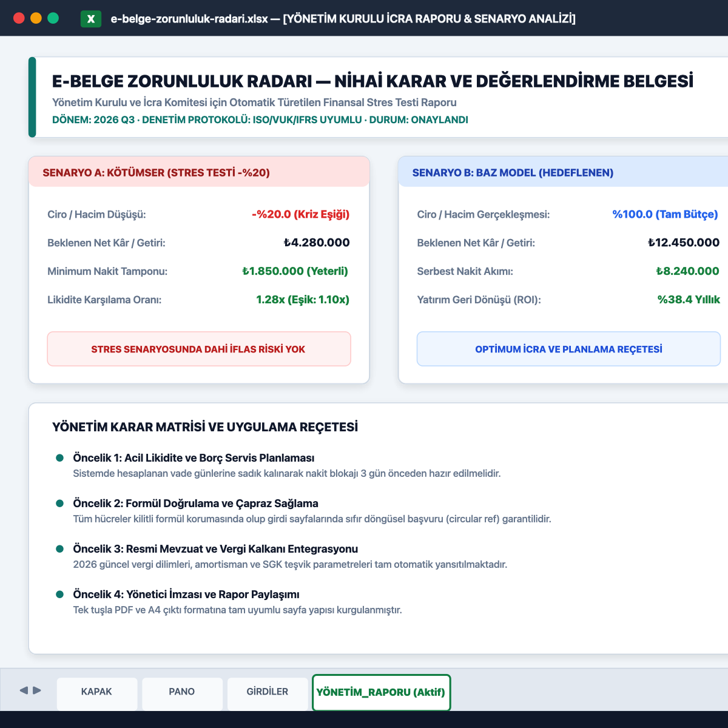Click the ₺1.850.000 (Yeterli) value
The height and width of the screenshot is (728, 728).
pyautogui.click(x=295, y=271)
